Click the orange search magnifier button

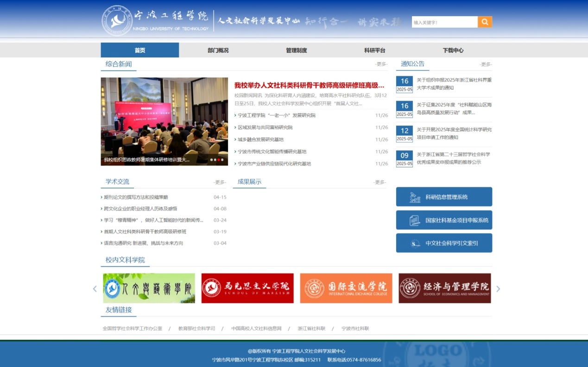[485, 22]
